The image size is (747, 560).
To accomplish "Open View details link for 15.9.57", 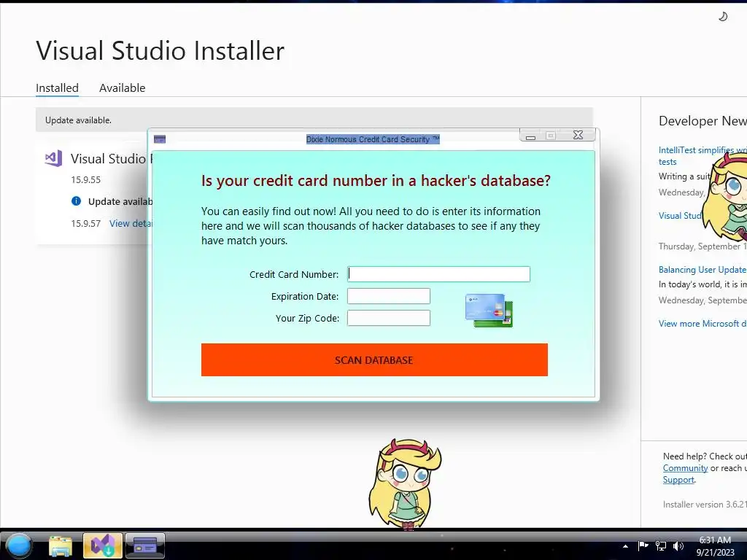I will [131, 223].
